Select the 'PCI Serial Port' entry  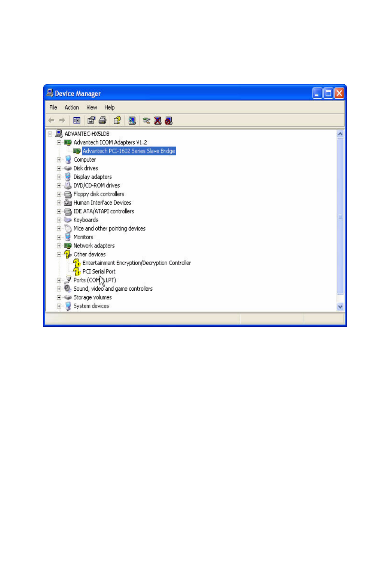tap(99, 272)
